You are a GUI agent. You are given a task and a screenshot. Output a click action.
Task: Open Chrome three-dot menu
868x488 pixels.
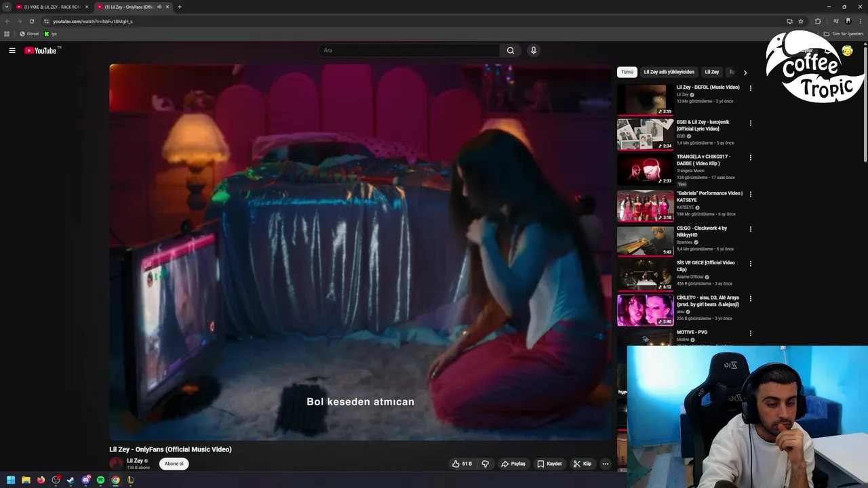(x=860, y=21)
